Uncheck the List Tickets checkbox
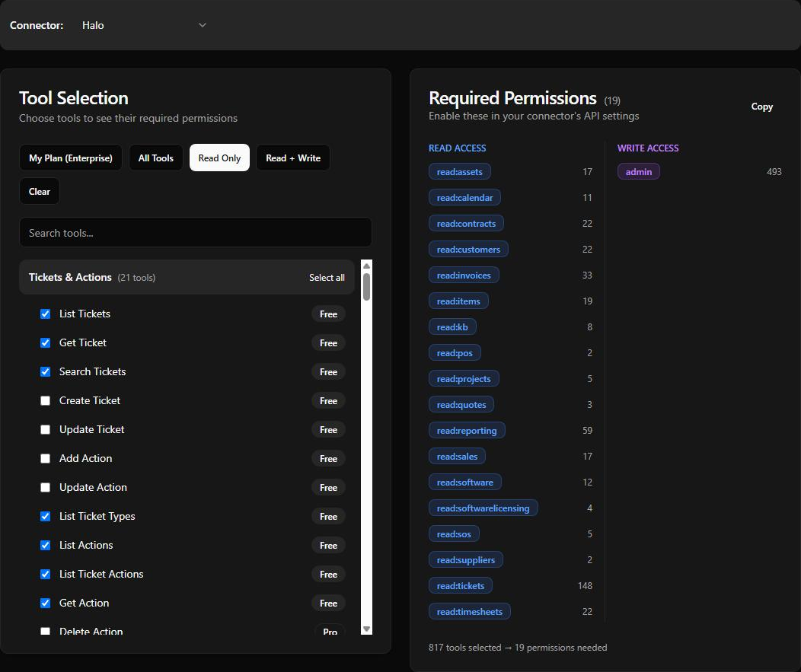The height and width of the screenshot is (672, 801). [46, 314]
